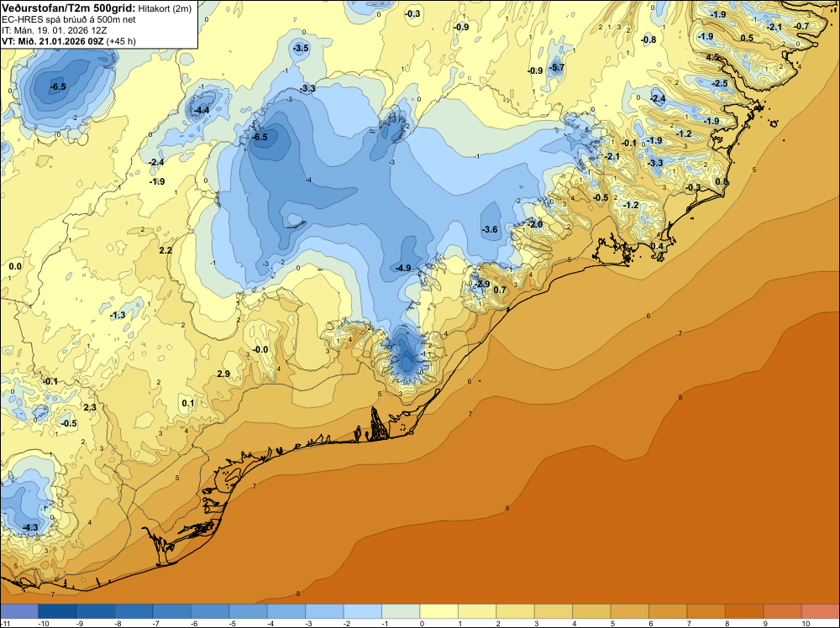Click the '(+45 h)' forecast offset text
This screenshot has width=840, height=628.
click(x=121, y=41)
